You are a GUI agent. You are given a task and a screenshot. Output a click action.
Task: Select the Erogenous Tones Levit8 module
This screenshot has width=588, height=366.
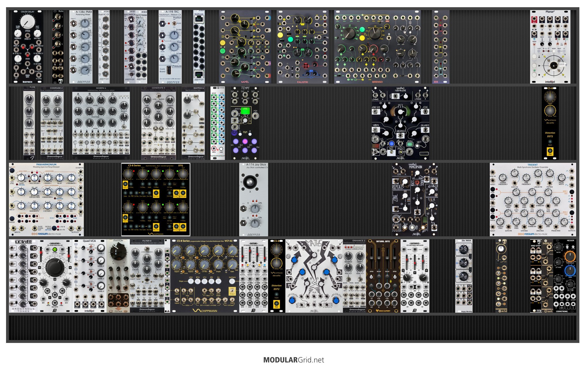coord(23,276)
